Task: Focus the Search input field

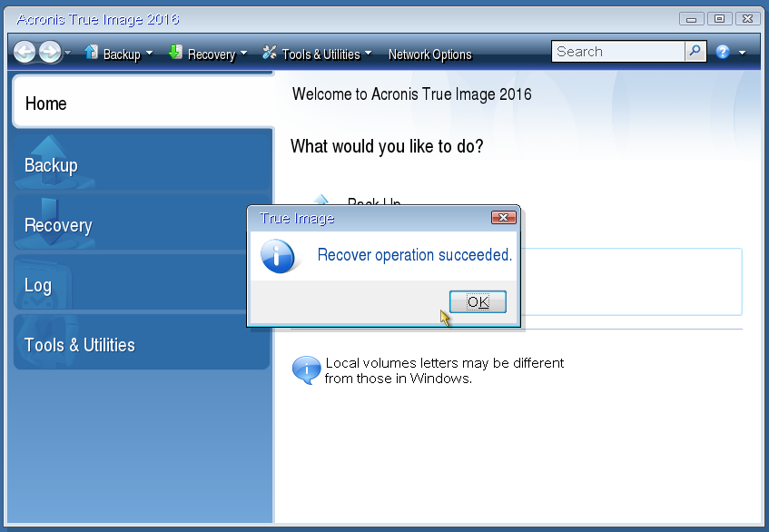Action: pyautogui.click(x=618, y=52)
